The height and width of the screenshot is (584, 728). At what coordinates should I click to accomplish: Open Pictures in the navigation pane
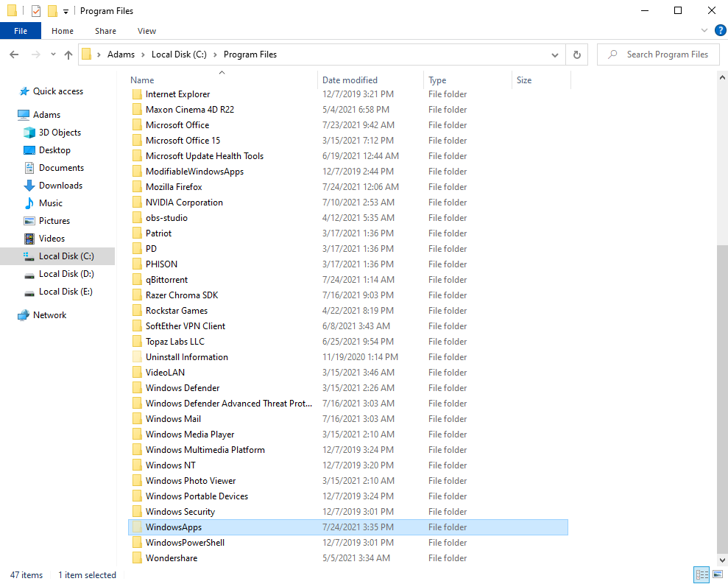pos(54,221)
